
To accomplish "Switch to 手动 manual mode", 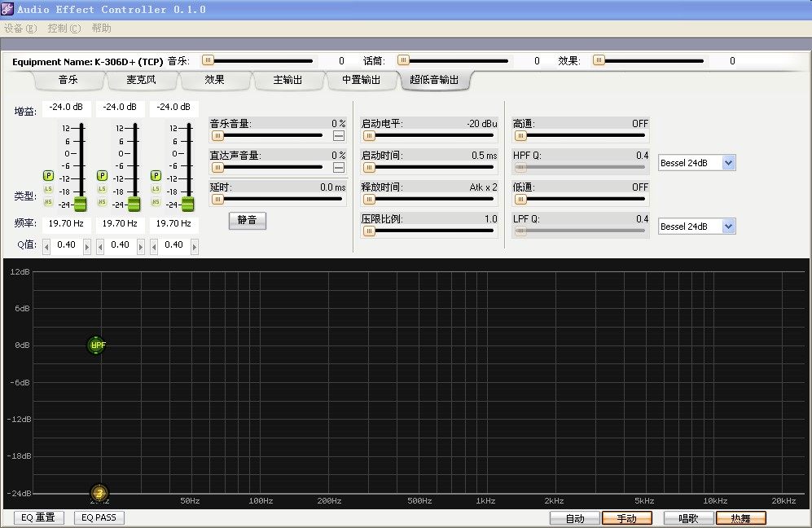I will (626, 518).
